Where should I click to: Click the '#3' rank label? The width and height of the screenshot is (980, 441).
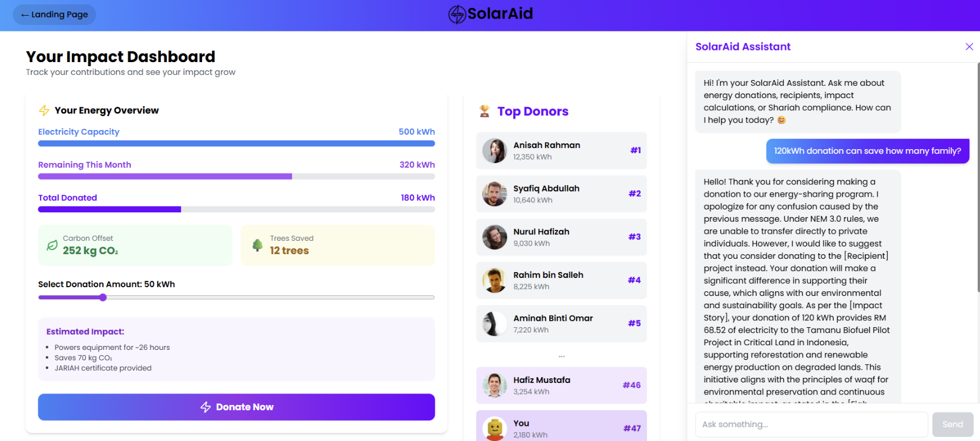coord(635,237)
